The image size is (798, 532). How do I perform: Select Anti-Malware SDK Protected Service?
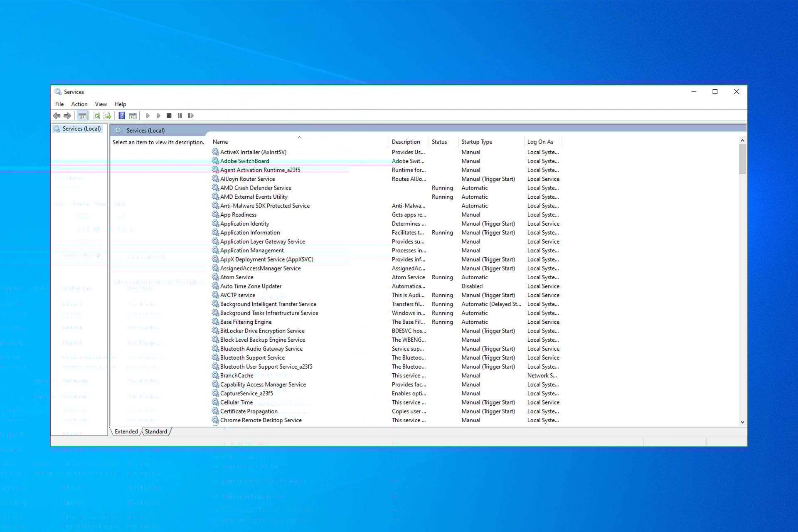coord(265,205)
